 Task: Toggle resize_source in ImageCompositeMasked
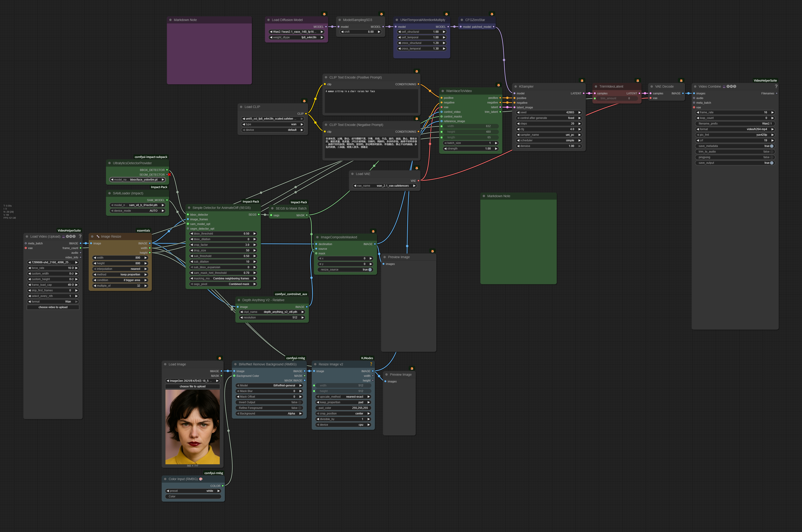point(370,270)
